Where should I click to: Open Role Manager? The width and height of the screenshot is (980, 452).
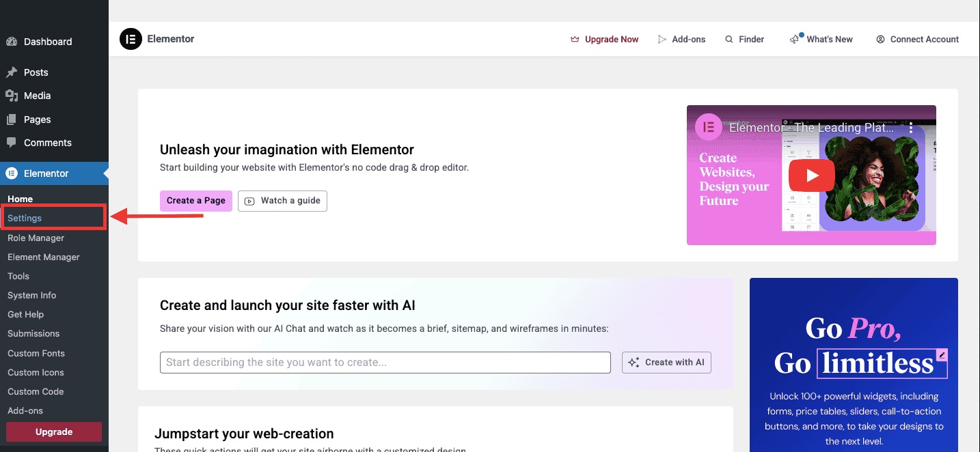tap(36, 238)
